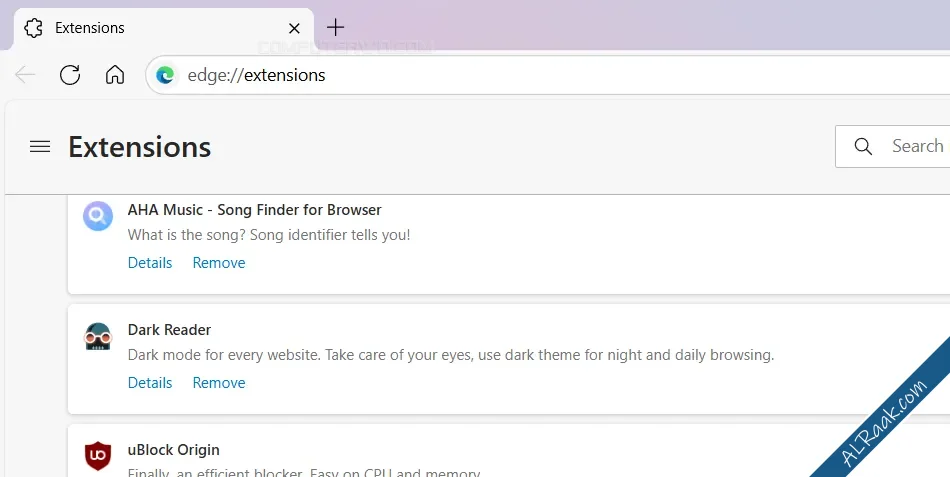Image resolution: width=950 pixels, height=477 pixels.
Task: Click the puzzle piece icon on tab
Action: coord(33,28)
